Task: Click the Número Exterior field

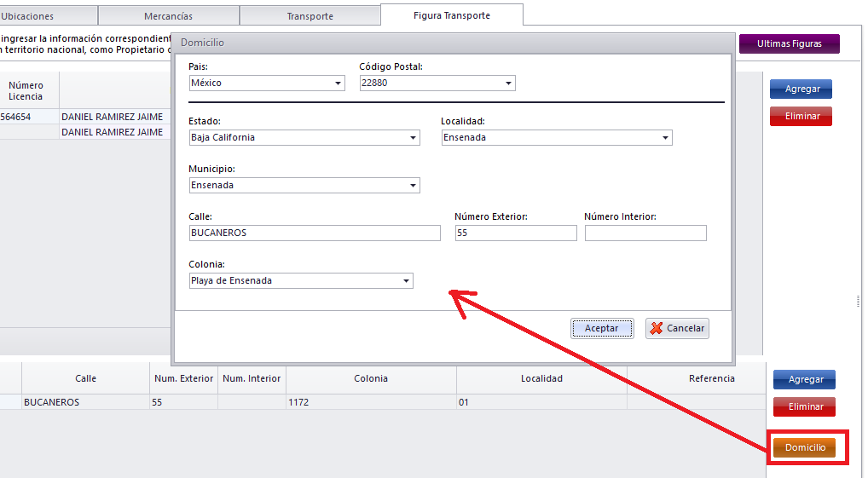Action: tap(515, 233)
